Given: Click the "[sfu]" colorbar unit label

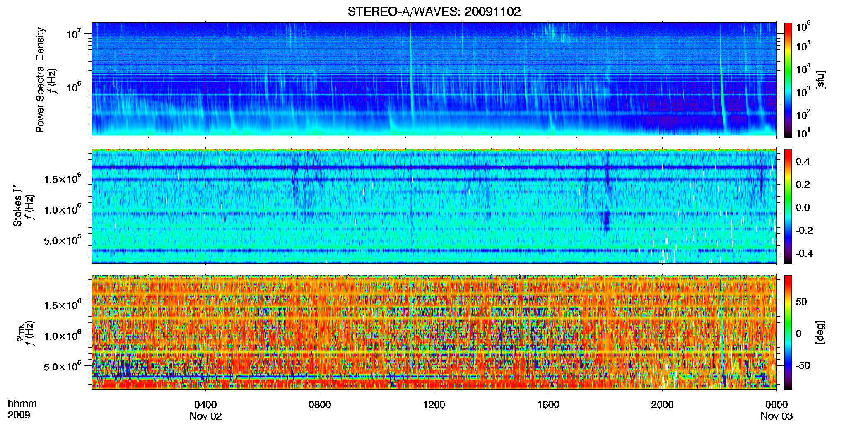Looking at the screenshot, I should 820,80.
